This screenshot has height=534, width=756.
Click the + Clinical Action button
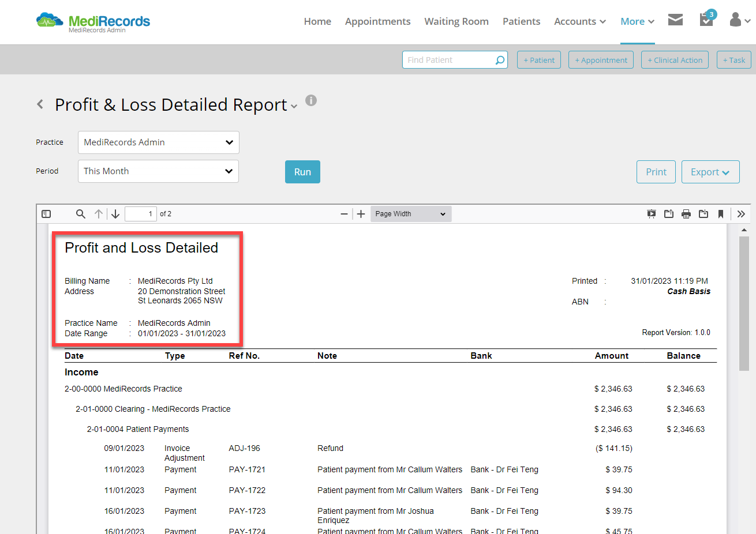click(675, 60)
